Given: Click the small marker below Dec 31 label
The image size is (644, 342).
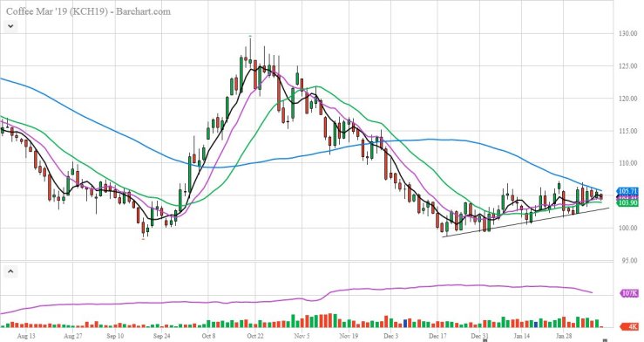Looking at the screenshot, I should tap(485, 340).
